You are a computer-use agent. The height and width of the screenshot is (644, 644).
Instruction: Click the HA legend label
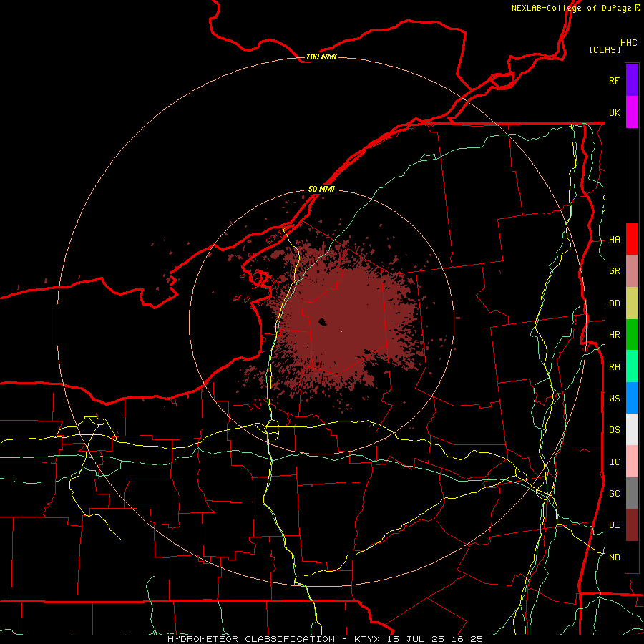coord(614,240)
